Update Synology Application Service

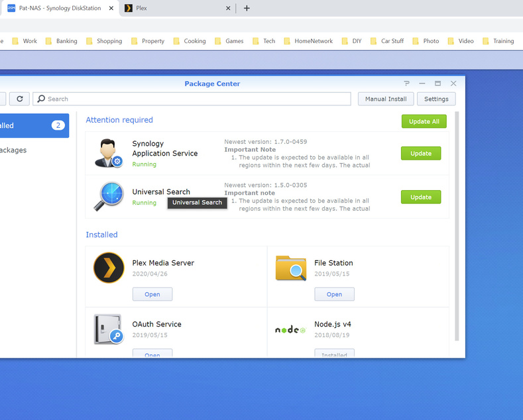421,153
